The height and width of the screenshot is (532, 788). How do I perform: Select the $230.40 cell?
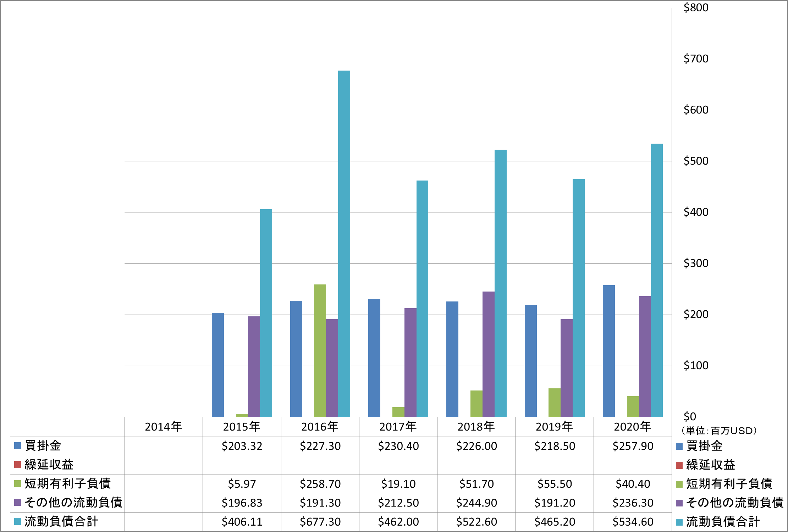[398, 446]
